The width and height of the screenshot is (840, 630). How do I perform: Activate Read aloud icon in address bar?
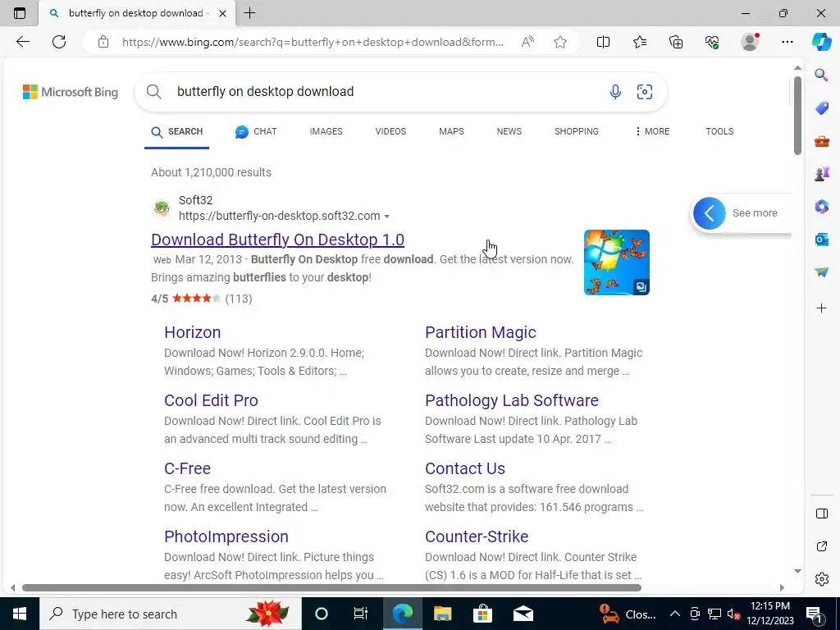tap(527, 42)
